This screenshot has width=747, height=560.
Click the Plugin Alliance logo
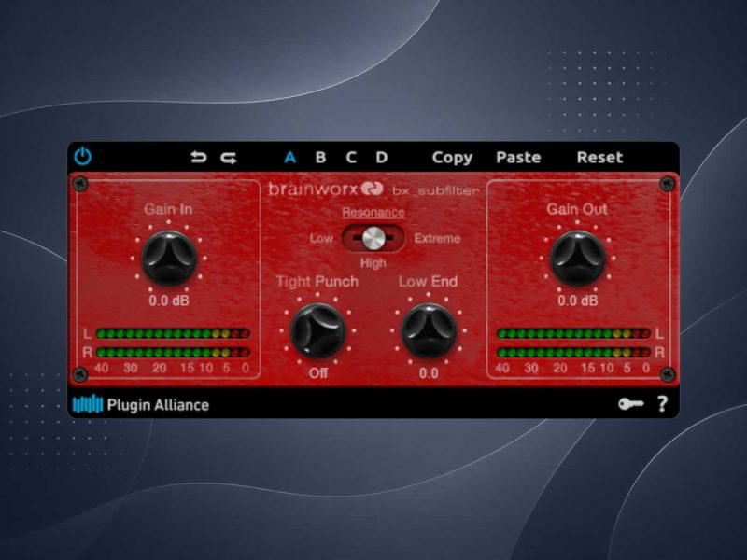pos(141,405)
